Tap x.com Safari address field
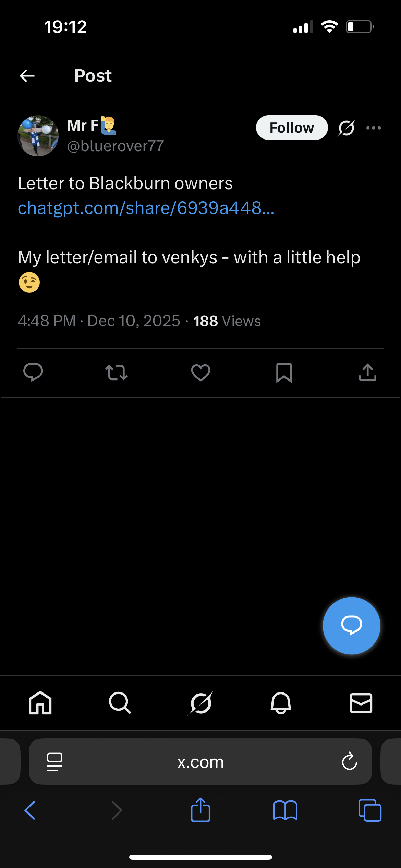Viewport: 401px width, 868px height. pos(200,762)
